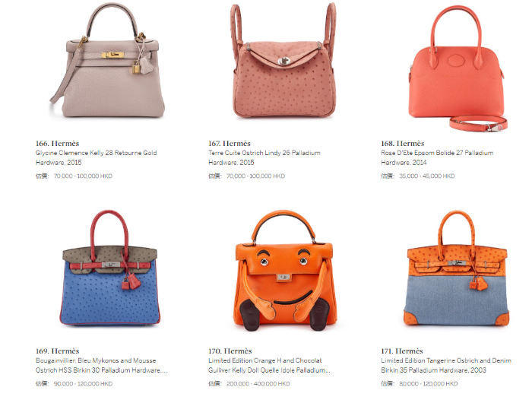
Task: Click the lot 167 Hermès heading
Action: (x=230, y=143)
